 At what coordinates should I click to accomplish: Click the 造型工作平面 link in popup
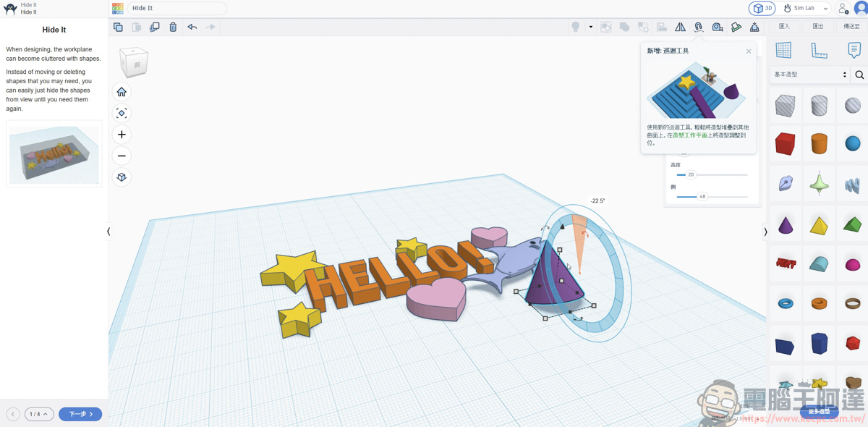[x=690, y=135]
